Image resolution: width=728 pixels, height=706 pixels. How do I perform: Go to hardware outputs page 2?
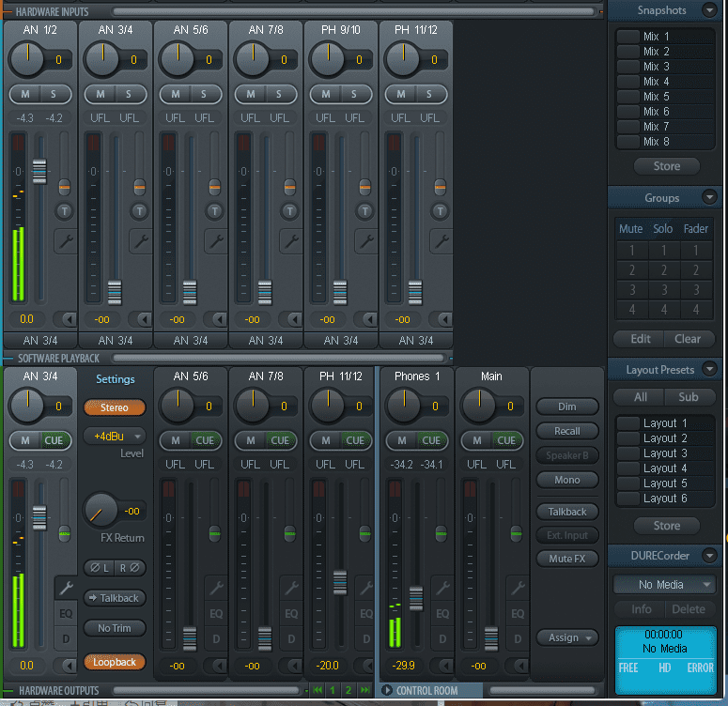coord(349,690)
